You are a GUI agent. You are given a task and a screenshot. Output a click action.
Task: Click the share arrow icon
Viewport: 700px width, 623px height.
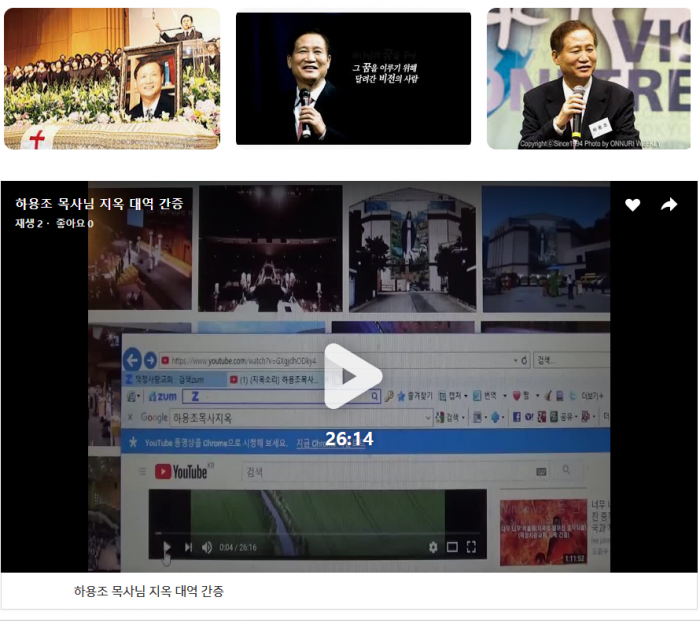669,205
